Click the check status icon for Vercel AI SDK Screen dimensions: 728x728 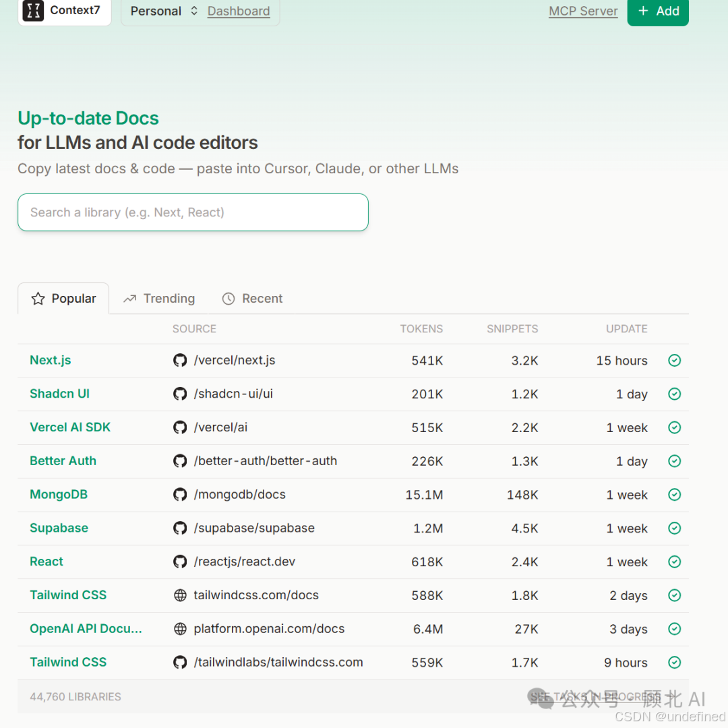(674, 427)
